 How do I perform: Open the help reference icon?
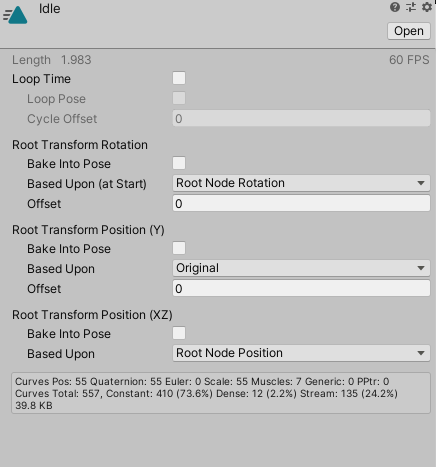(x=395, y=7)
